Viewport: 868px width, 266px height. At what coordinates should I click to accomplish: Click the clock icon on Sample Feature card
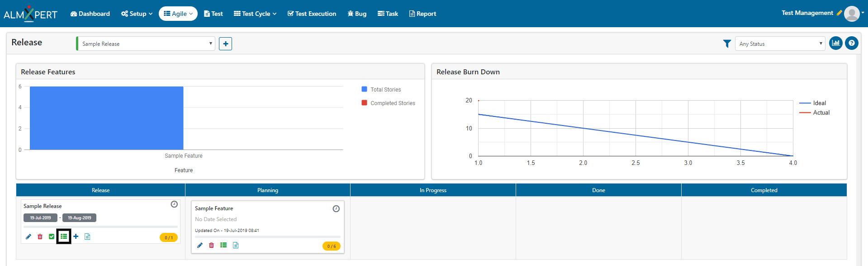[x=336, y=209]
